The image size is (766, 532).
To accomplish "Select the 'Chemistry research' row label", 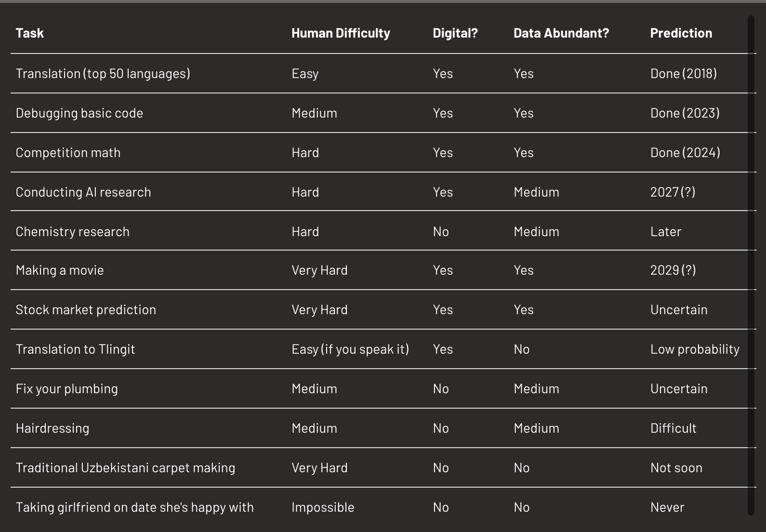I will coord(73,232).
